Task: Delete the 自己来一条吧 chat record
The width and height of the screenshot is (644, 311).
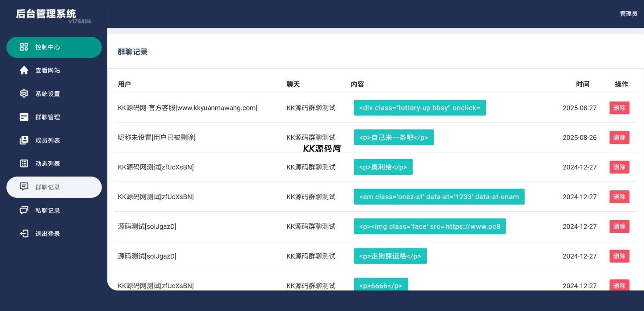Action: (x=619, y=138)
